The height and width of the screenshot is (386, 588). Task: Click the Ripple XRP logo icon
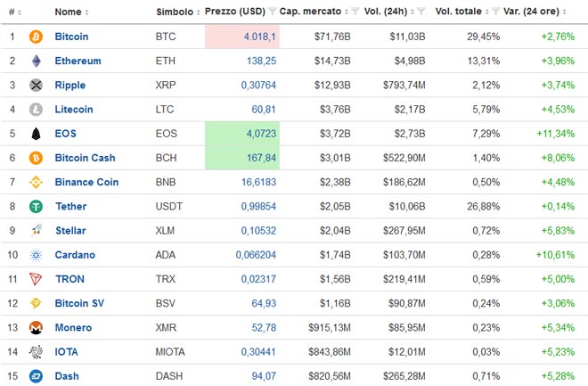(37, 86)
